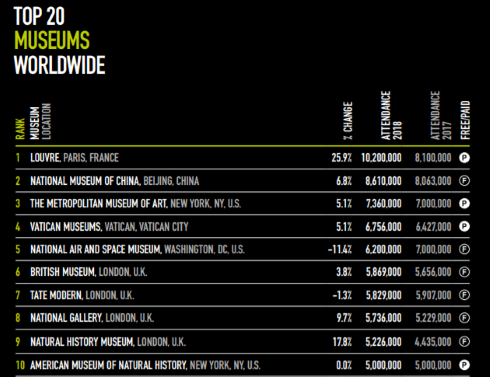Screen dimensions: 490x377
Task: Click Free icon for National Museum of China
Action: click(464, 181)
